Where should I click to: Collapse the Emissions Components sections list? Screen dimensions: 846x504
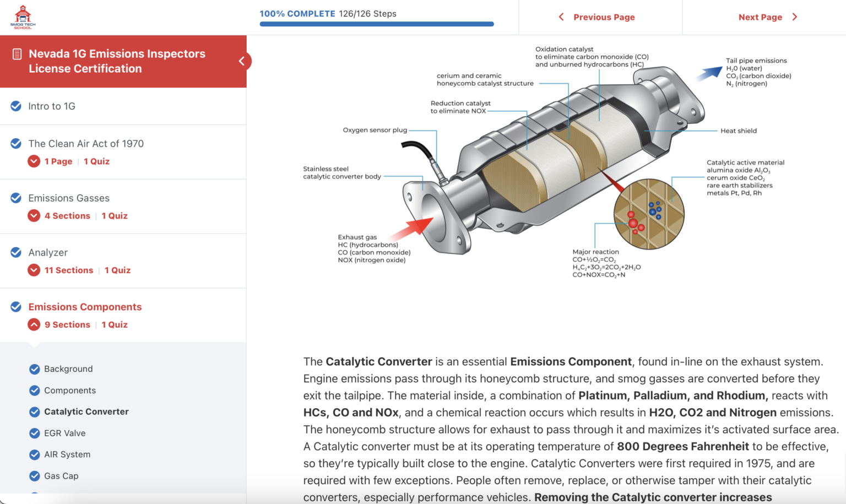tap(34, 324)
